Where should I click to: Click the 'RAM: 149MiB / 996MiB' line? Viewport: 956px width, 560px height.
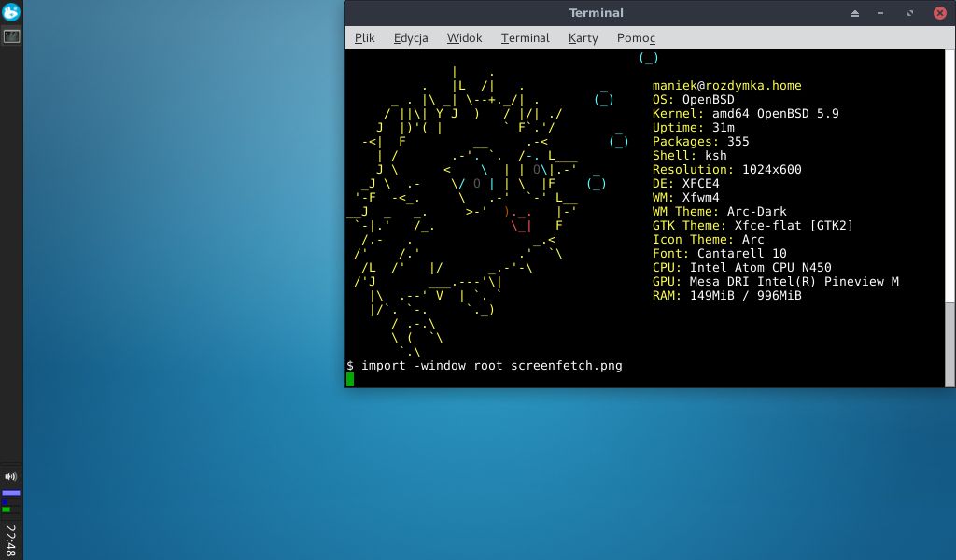click(726, 296)
